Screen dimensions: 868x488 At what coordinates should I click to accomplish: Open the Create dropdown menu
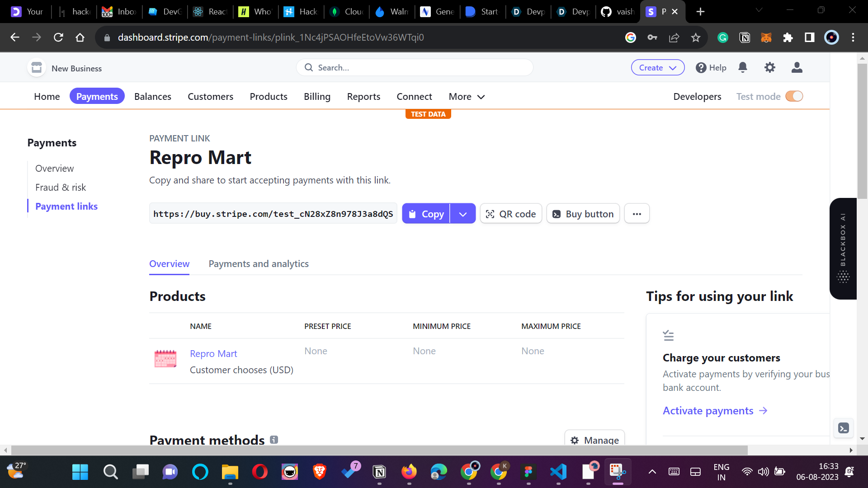pos(657,68)
